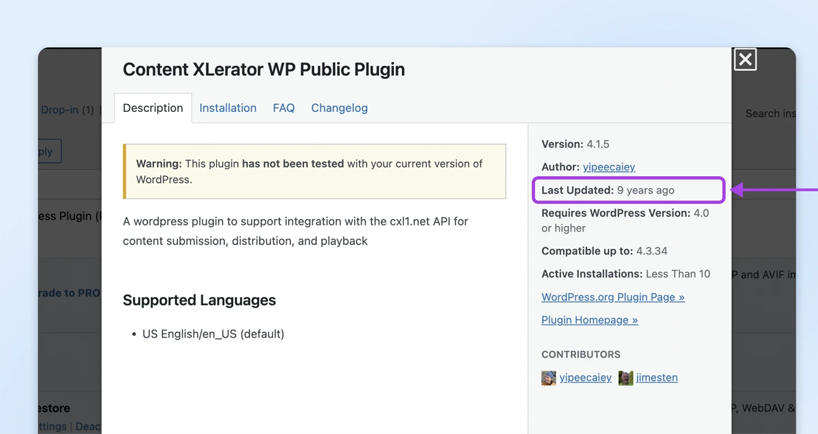This screenshot has width=818, height=434.
Task: Open author yipeecaiey link
Action: point(609,167)
